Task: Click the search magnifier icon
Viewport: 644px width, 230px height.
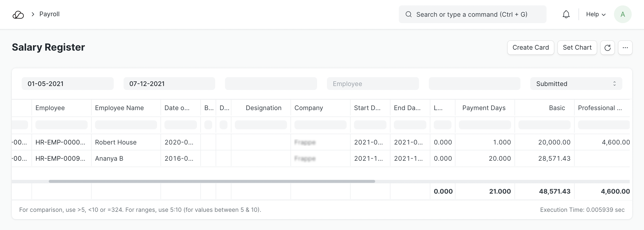Action: point(408,14)
